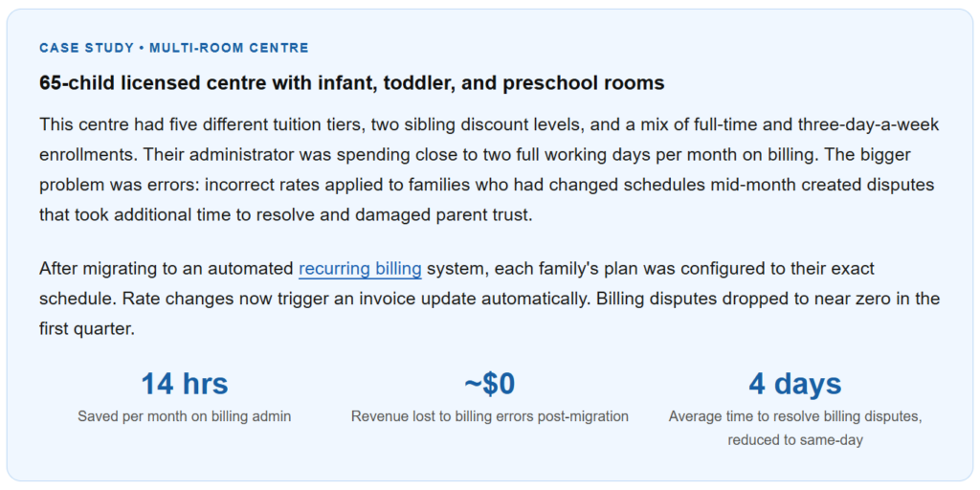Click the 'Saved per month on billing admin' caption
The image size is (980, 490).
pos(185,416)
